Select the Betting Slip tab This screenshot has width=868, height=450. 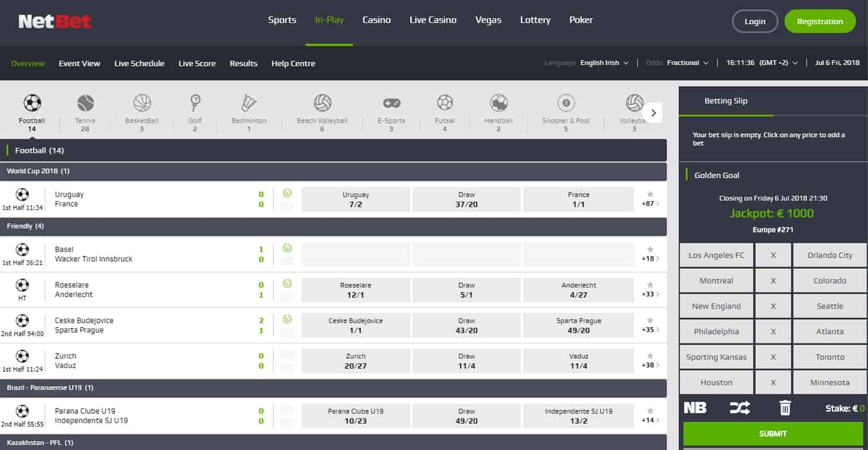[x=726, y=101]
